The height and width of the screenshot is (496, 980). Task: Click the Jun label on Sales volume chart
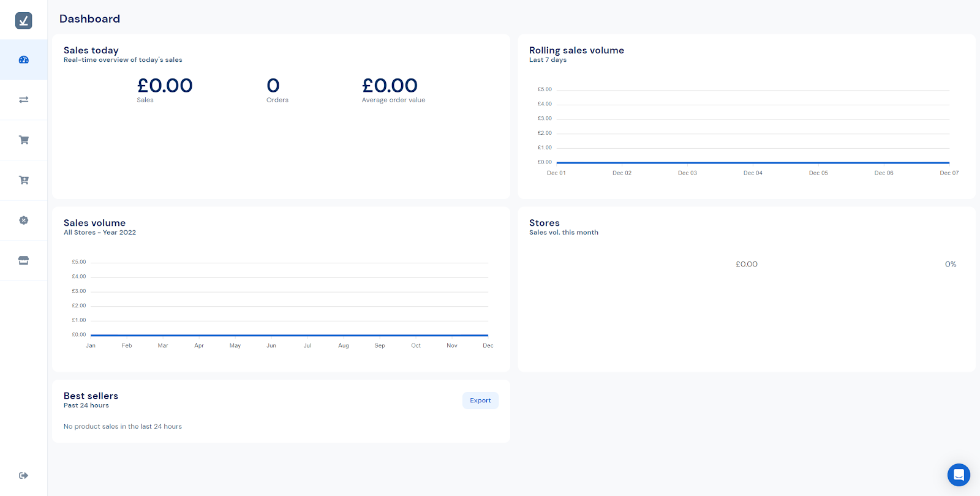[x=271, y=346]
